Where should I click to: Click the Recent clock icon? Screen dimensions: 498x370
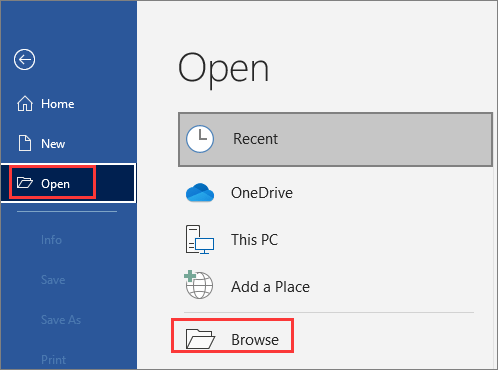pyautogui.click(x=200, y=139)
